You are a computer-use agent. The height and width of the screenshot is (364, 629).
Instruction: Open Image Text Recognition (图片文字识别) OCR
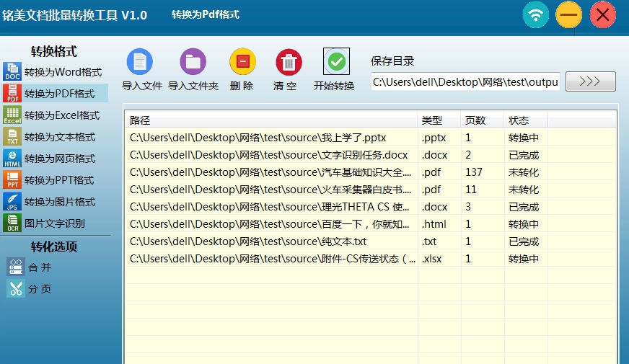pos(55,223)
